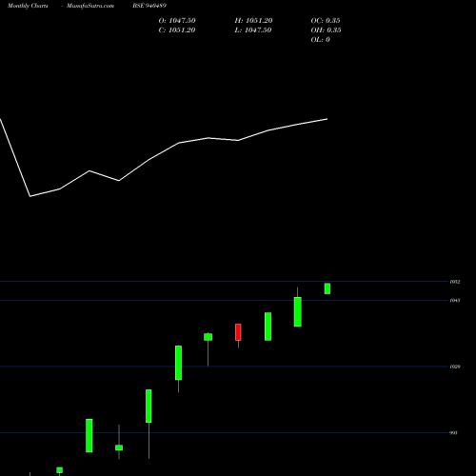Select the red candlestick on the chart
Screen dimensions: 476x476
238,332
